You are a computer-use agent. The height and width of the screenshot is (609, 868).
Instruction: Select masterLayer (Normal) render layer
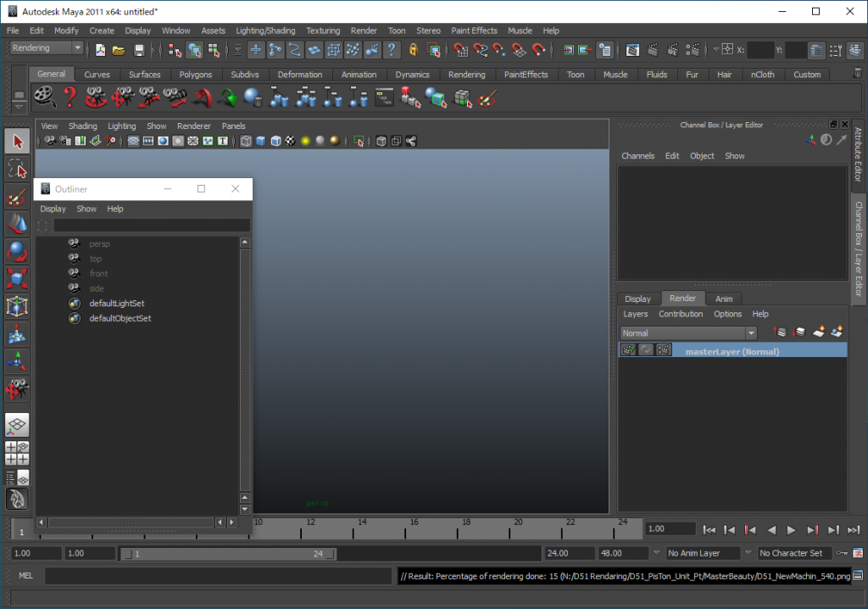[x=732, y=349]
